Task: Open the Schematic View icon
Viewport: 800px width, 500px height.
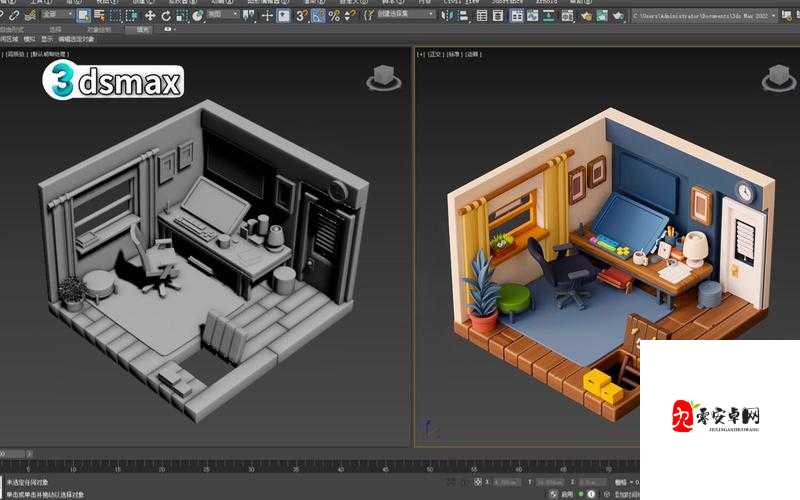Action: (x=548, y=16)
